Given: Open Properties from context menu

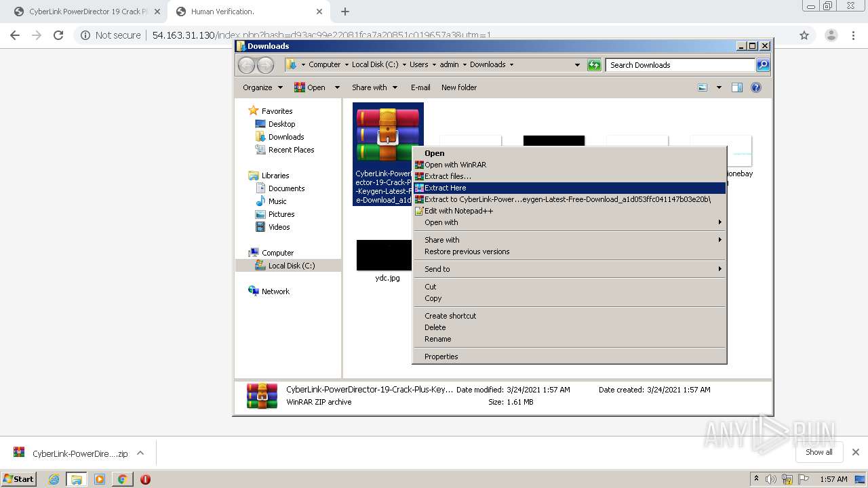Looking at the screenshot, I should point(570,357).
